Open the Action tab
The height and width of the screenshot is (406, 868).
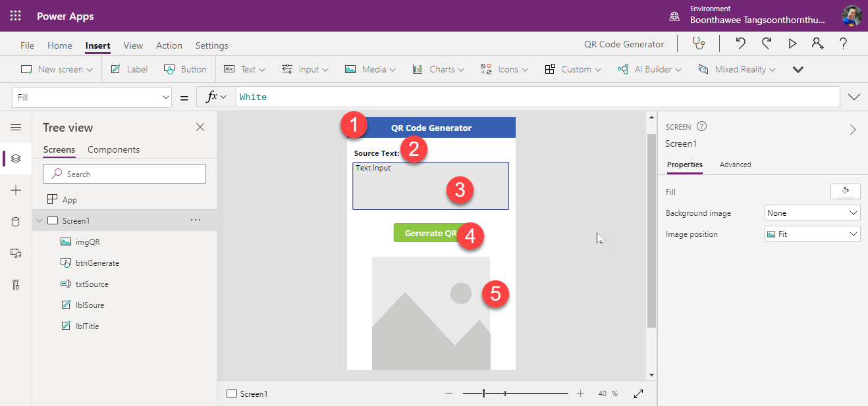pos(169,45)
